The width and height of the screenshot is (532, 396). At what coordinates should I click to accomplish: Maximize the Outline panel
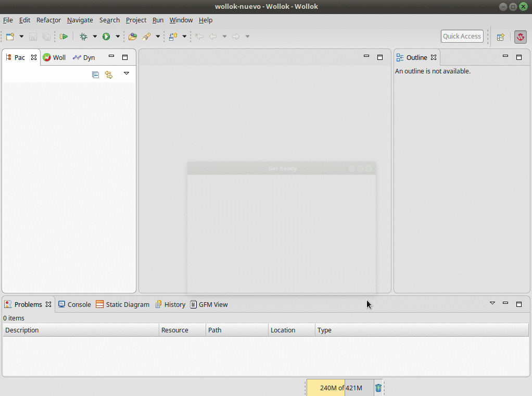coord(519,57)
